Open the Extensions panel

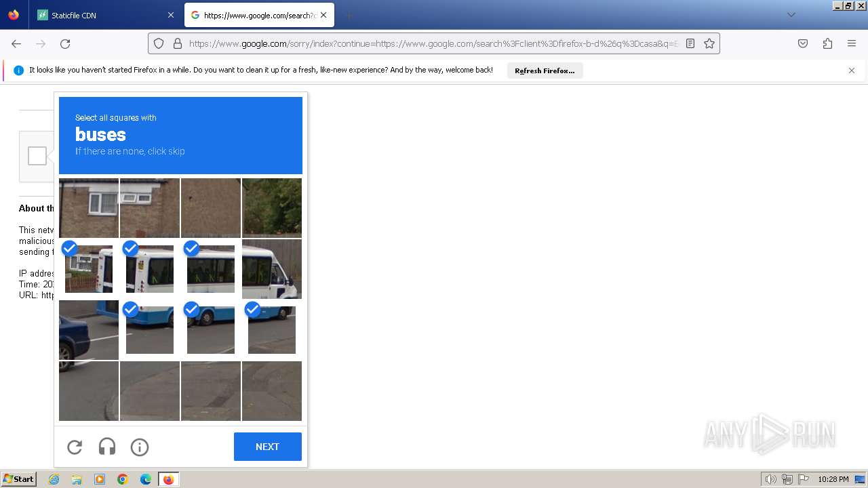pyautogui.click(x=827, y=43)
